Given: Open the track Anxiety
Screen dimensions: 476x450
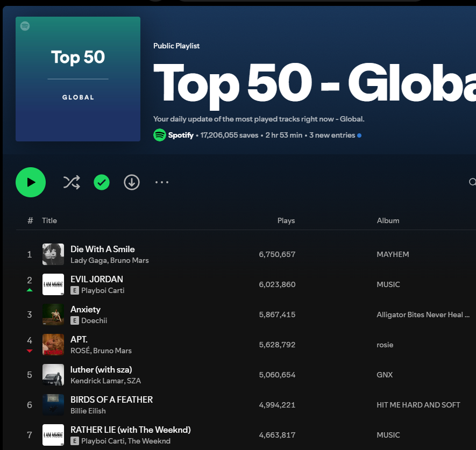Looking at the screenshot, I should click(86, 310).
